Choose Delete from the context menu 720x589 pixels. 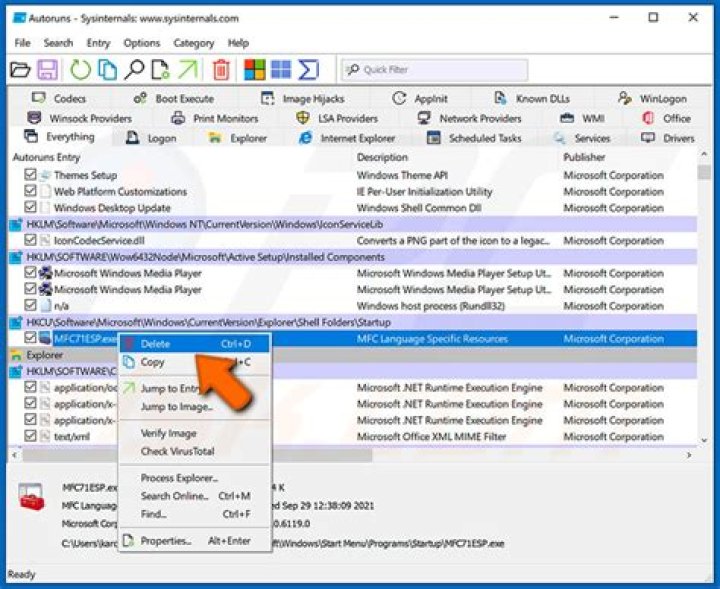[x=155, y=344]
